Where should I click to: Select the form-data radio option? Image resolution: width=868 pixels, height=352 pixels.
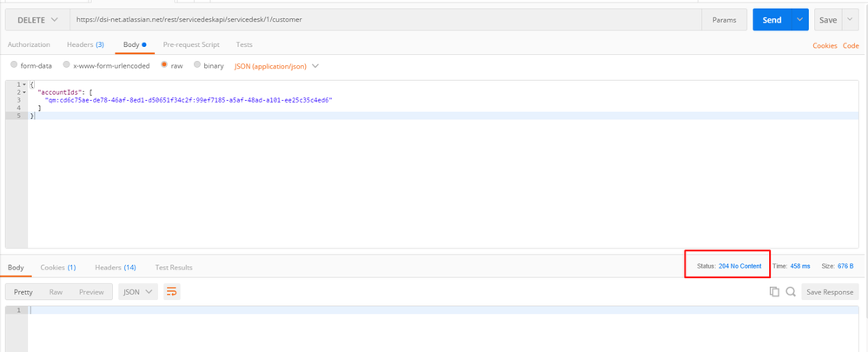(x=14, y=65)
